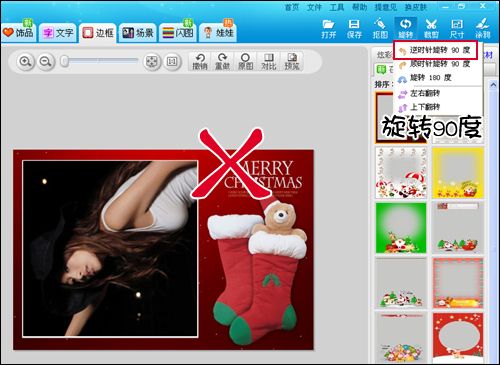500x365 pixels.
Task: Close the photo editor window
Action: click(483, 6)
